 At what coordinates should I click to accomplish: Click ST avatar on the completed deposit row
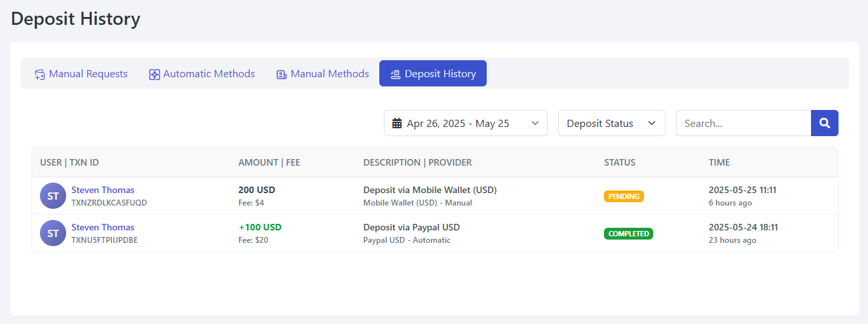(53, 233)
